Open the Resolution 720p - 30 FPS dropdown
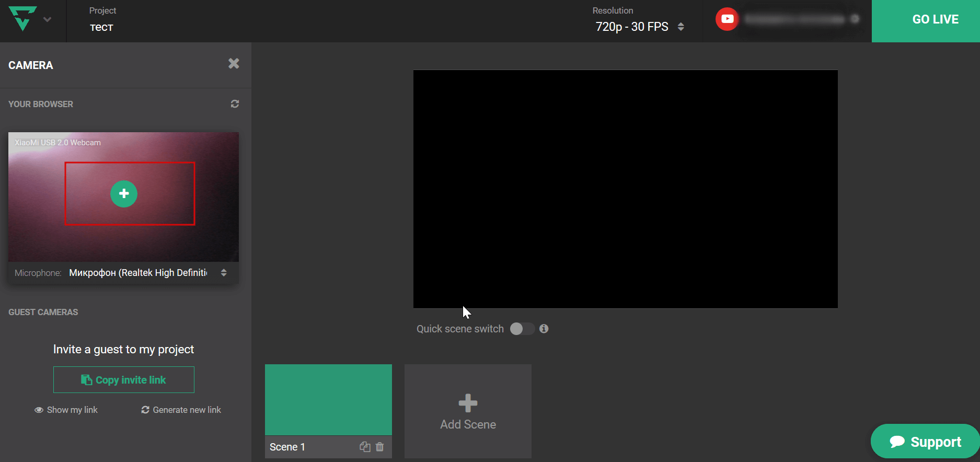 (639, 27)
